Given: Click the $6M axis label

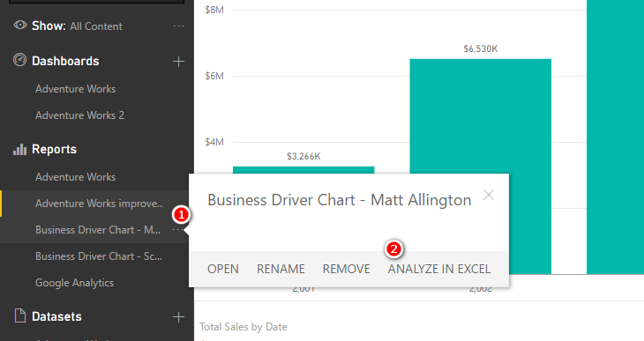Looking at the screenshot, I should [214, 76].
